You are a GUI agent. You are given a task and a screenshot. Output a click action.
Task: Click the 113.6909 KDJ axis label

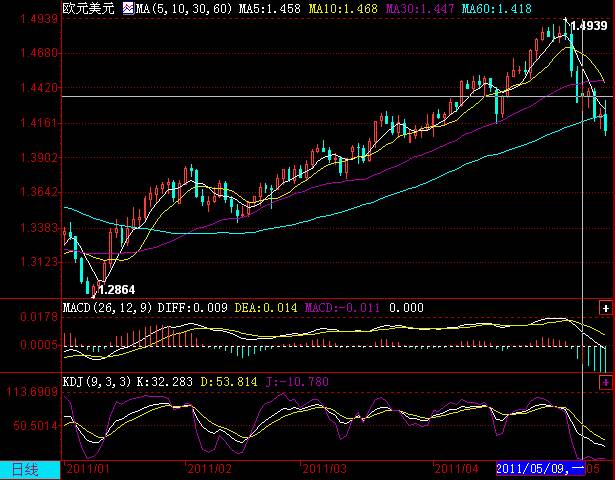pyautogui.click(x=32, y=392)
